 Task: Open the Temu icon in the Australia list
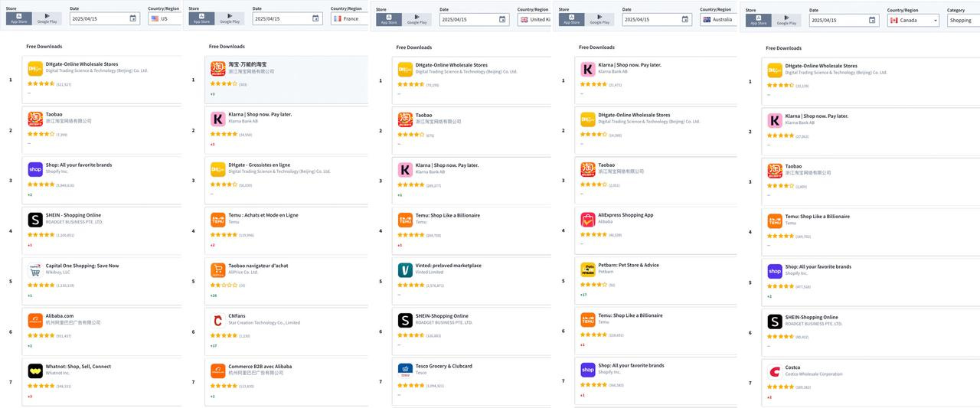588,320
